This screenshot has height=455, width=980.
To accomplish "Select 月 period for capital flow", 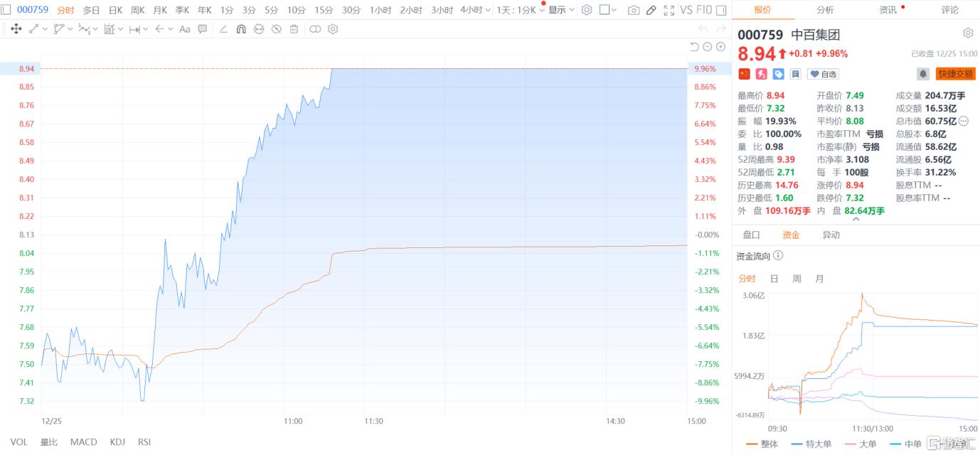I will 819,279.
